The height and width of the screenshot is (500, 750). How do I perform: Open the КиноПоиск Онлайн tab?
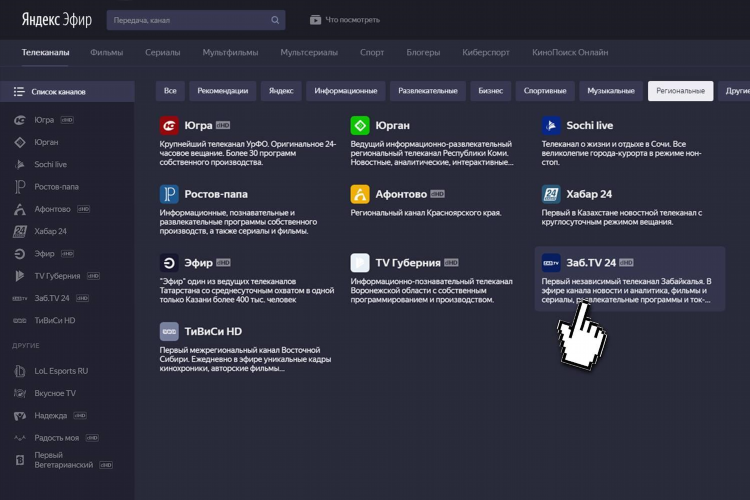[x=570, y=53]
